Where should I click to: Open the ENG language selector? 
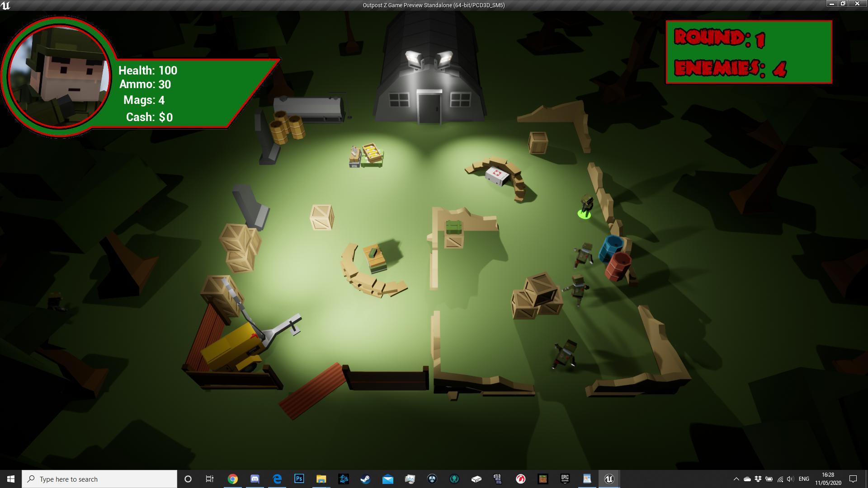[x=804, y=479]
